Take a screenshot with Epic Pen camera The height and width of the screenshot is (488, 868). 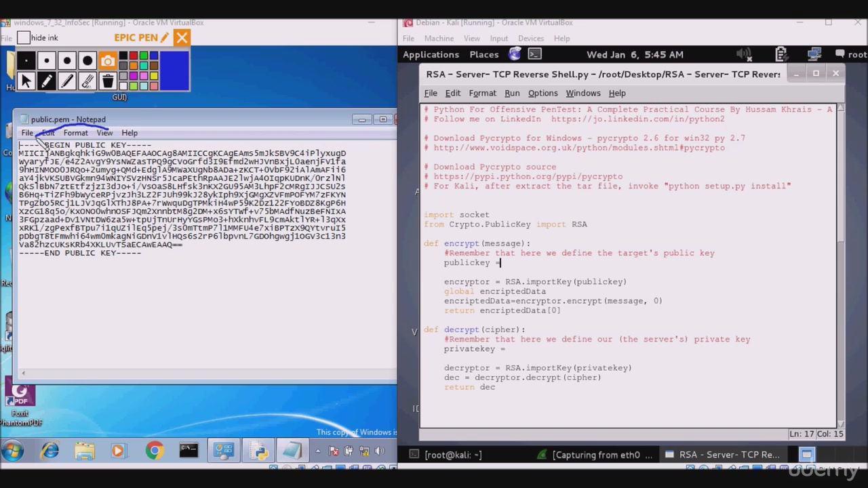click(107, 61)
